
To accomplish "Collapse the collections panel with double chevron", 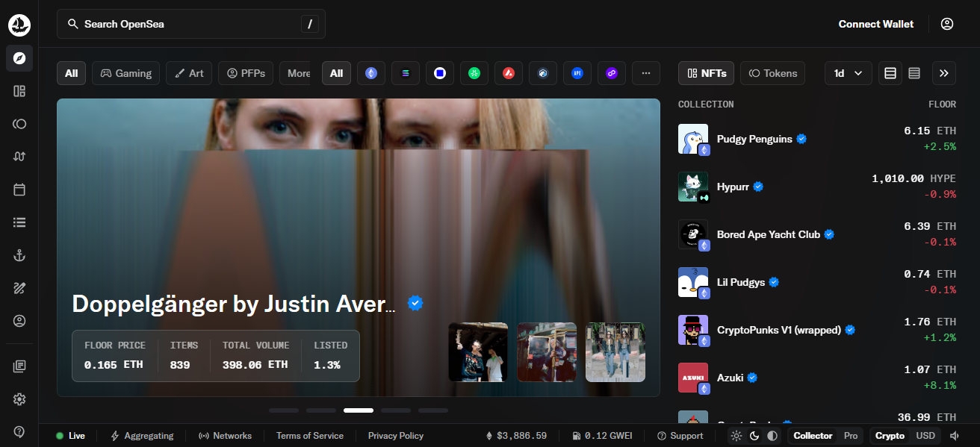I will point(944,73).
